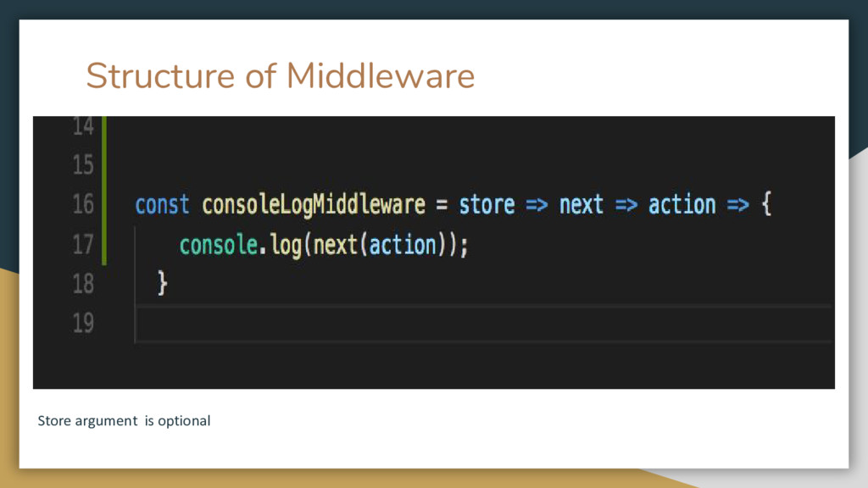
Task: Click the 'store' parameter on line 16
Action: click(x=487, y=205)
